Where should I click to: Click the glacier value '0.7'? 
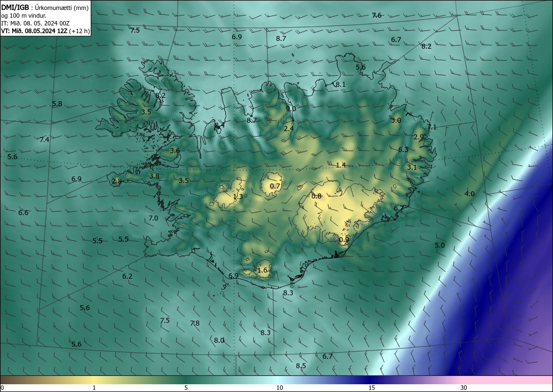(x=275, y=186)
